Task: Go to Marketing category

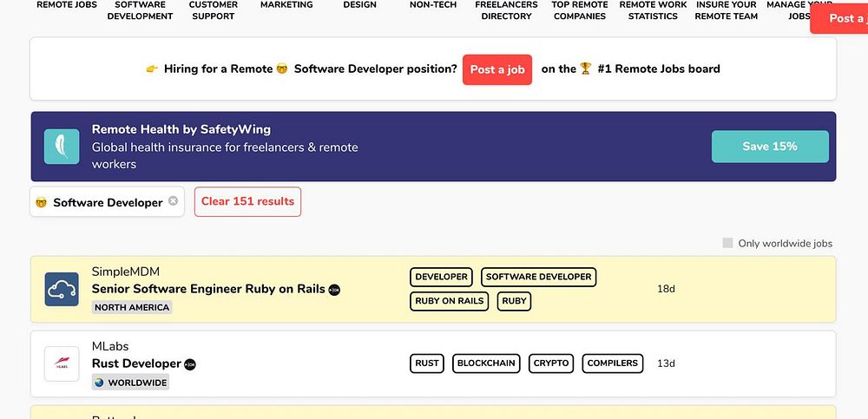Action: click(286, 5)
